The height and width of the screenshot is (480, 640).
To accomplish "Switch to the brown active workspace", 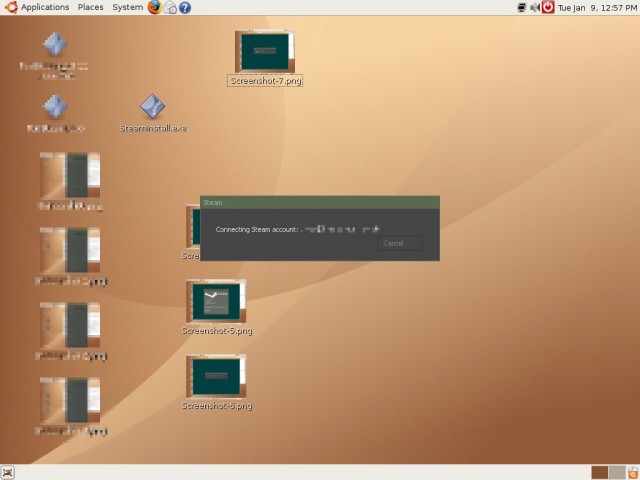I will (600, 473).
